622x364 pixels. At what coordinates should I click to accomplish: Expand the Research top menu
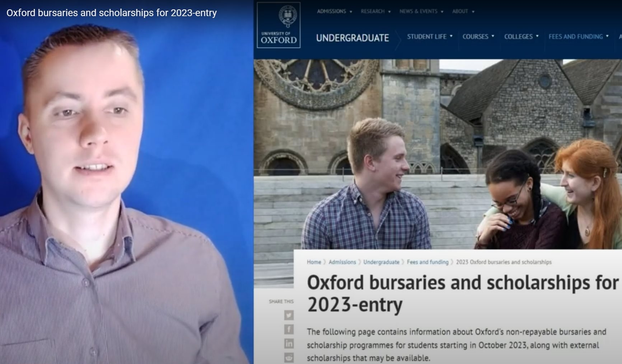(375, 11)
